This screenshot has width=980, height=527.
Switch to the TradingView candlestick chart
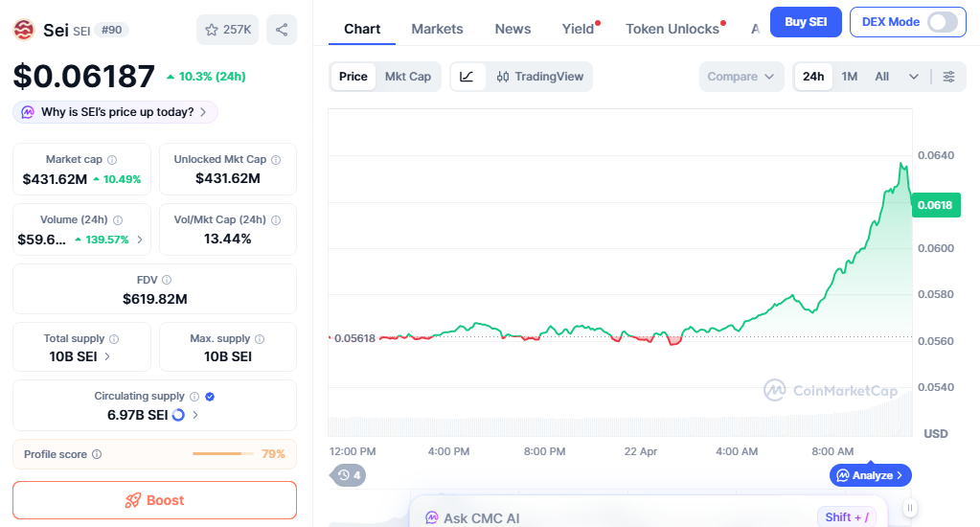pos(540,77)
